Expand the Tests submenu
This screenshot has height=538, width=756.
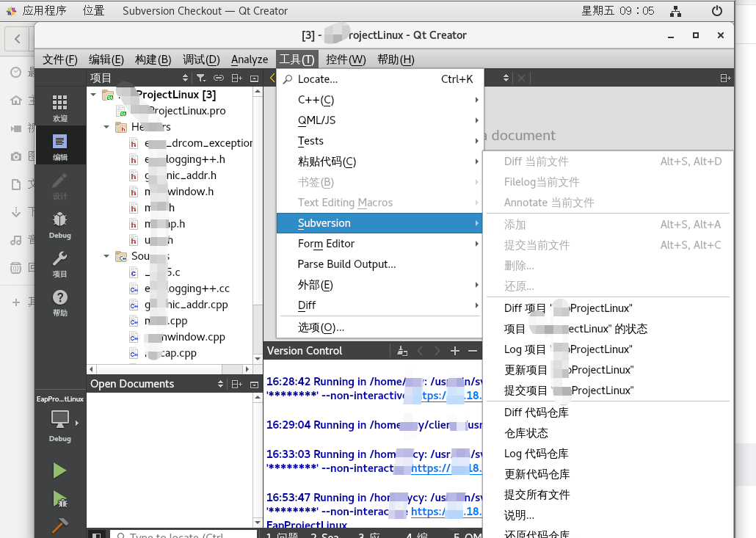379,141
